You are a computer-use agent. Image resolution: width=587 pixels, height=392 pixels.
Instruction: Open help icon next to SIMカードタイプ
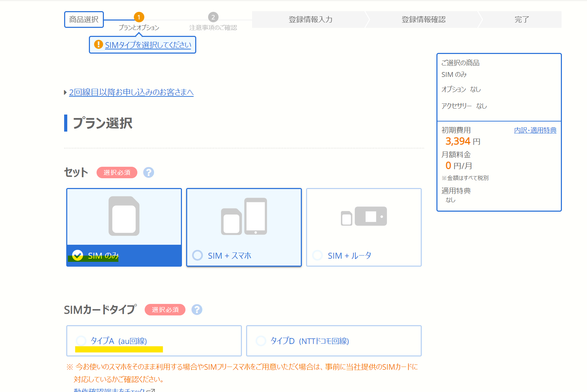pos(197,309)
